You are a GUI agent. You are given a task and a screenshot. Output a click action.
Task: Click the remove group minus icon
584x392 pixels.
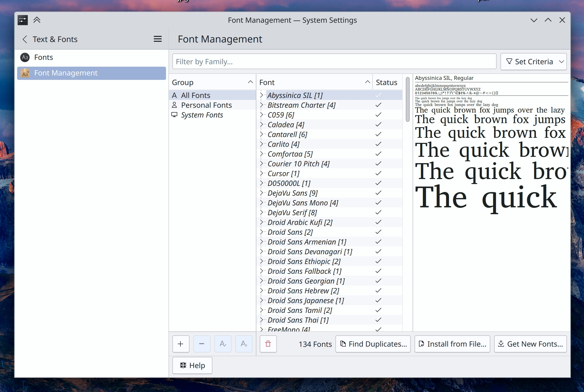[x=202, y=344]
